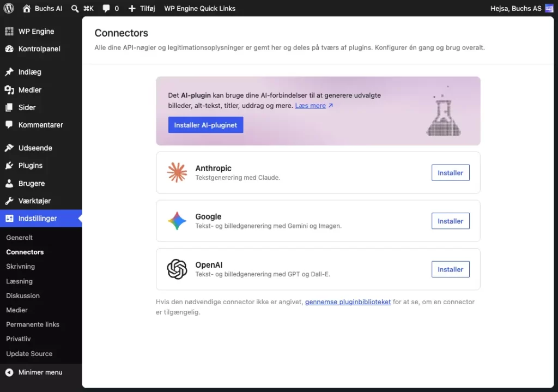
Task: Click the Google connector title
Action: pyautogui.click(x=208, y=216)
